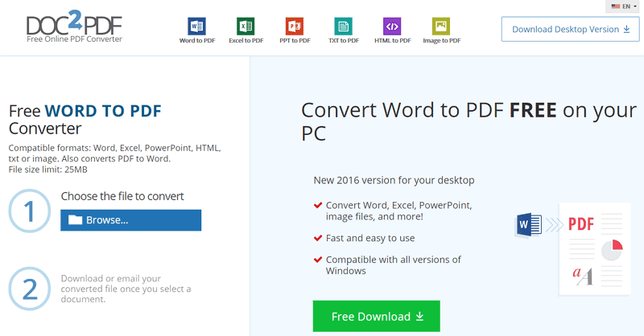Select the 'Word to PDF' menu label
Image resolution: width=644 pixels, height=336 pixels.
coord(197,41)
